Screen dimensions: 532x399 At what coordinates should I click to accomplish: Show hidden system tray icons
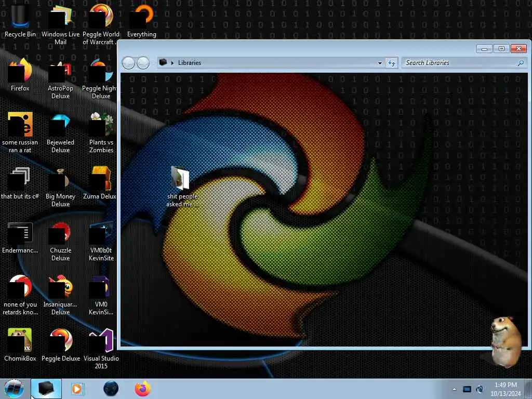(x=454, y=389)
